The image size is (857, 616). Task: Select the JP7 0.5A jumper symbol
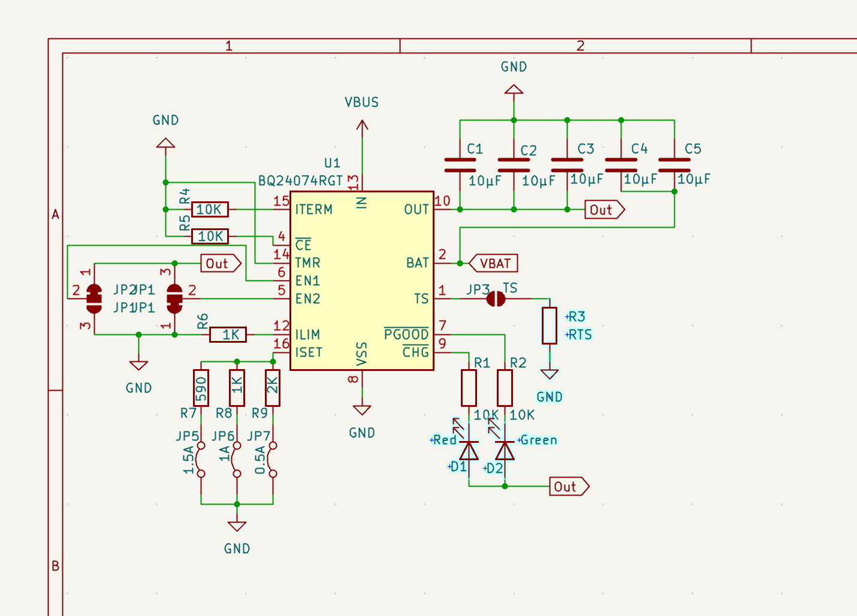273,460
